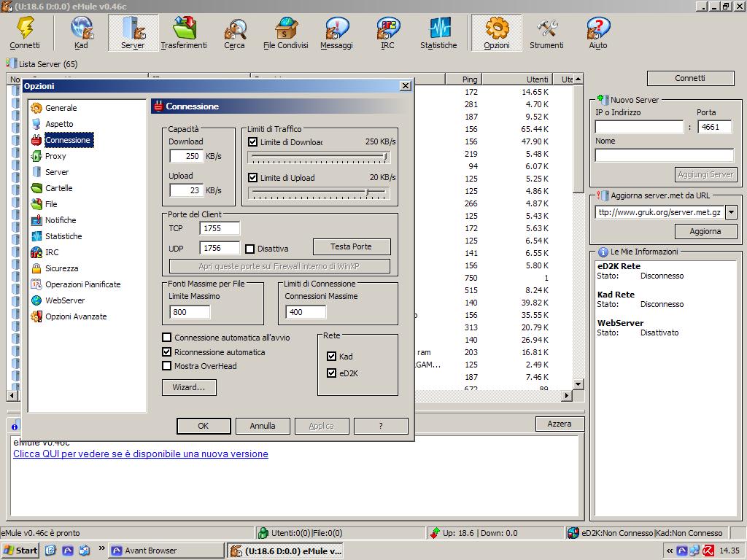Open the connection Wizard button
The height and width of the screenshot is (560, 747).
(189, 388)
